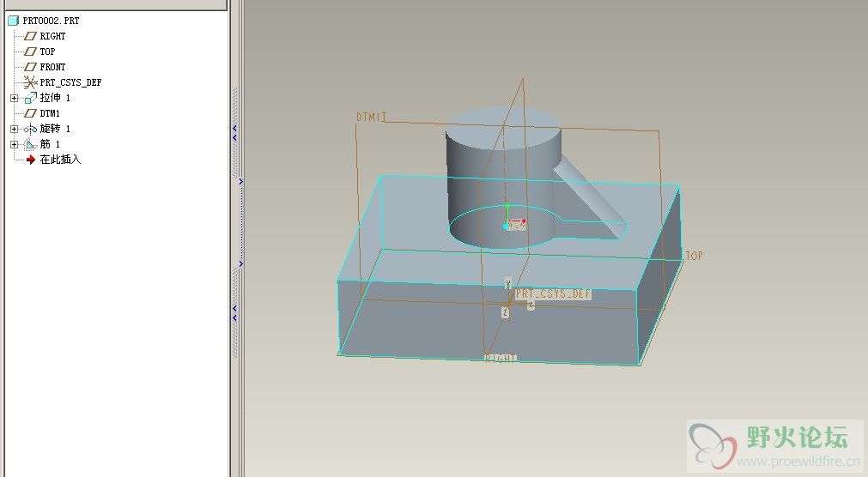Click the PRT_CSYS_DEF coordinate system icon
868x477 pixels.
pyautogui.click(x=30, y=82)
